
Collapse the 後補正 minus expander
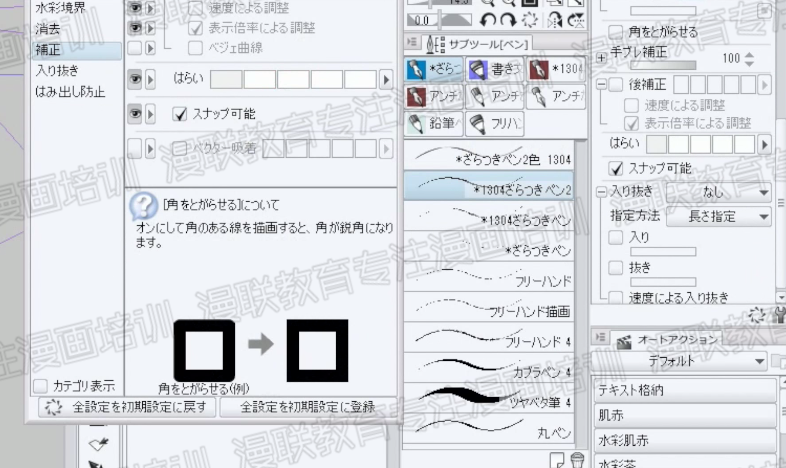(602, 85)
